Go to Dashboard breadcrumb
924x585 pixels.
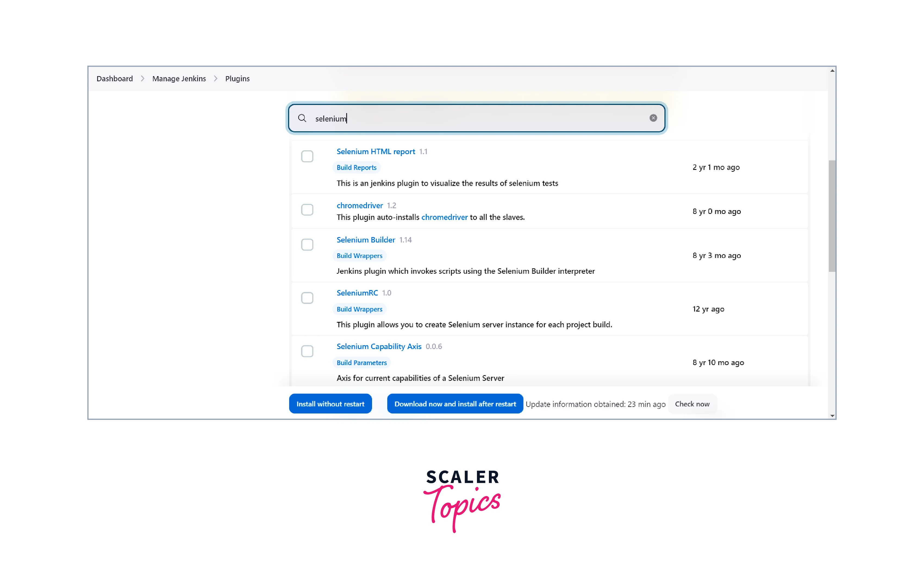(115, 79)
